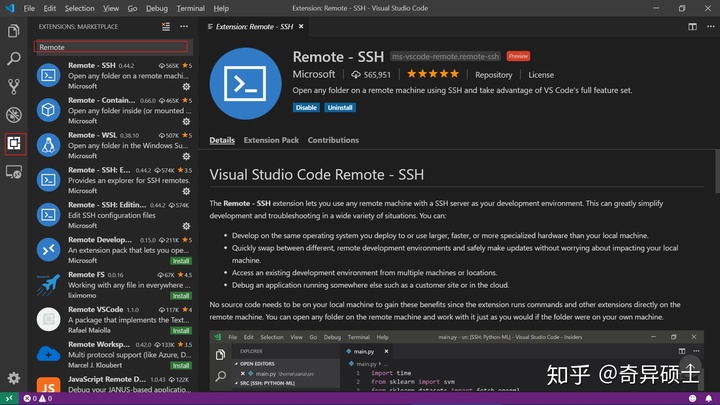Viewport: 720px width, 405px height.
Task: Click the details page vertical scrollbar
Action: pos(717,171)
